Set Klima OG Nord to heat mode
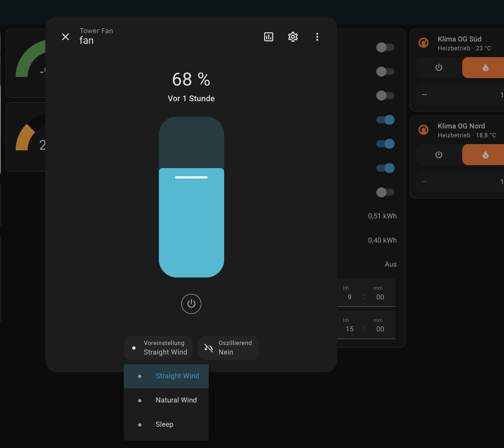504x448 pixels. pos(485,155)
